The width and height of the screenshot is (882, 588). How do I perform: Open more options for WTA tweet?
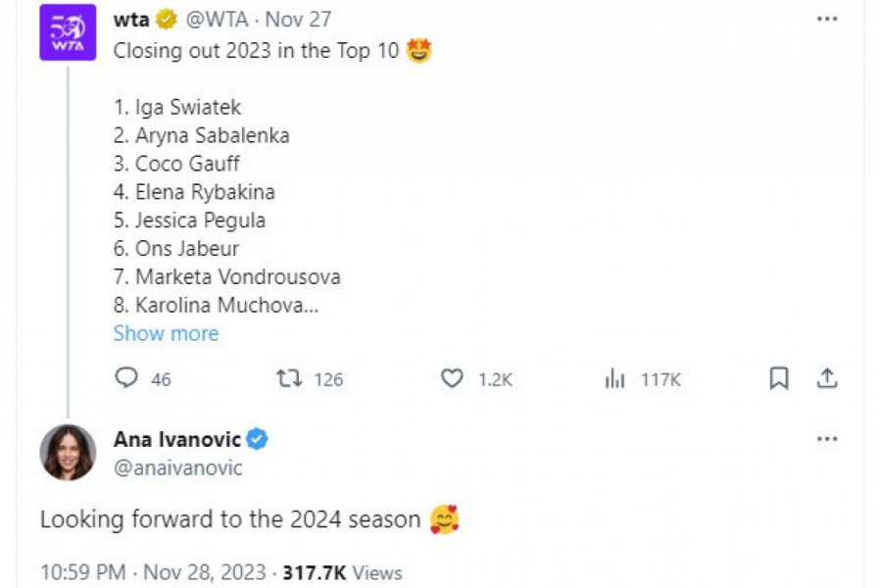pyautogui.click(x=827, y=20)
